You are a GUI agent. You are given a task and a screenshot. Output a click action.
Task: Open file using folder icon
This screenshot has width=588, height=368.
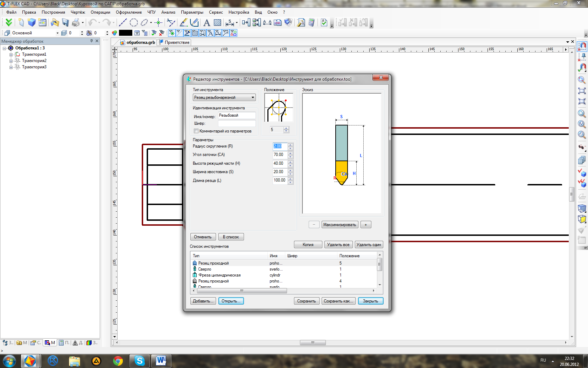(55, 22)
